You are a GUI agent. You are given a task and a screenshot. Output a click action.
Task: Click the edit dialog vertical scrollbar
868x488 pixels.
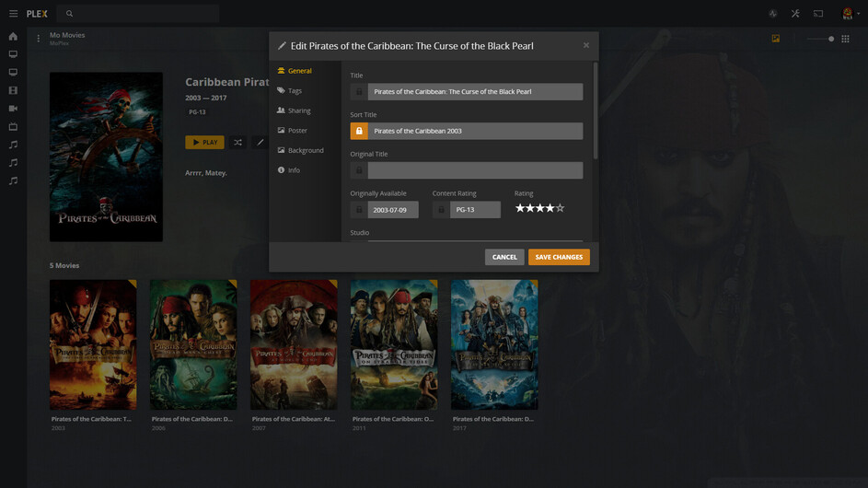(596, 110)
